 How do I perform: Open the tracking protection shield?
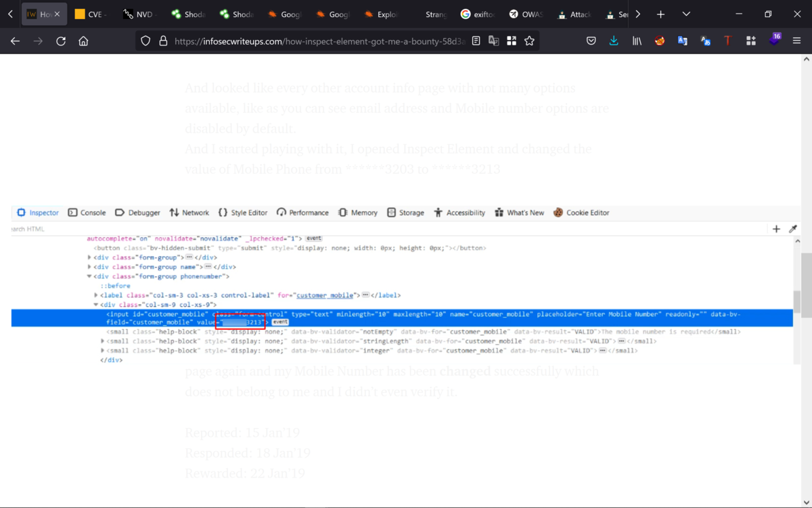click(145, 41)
